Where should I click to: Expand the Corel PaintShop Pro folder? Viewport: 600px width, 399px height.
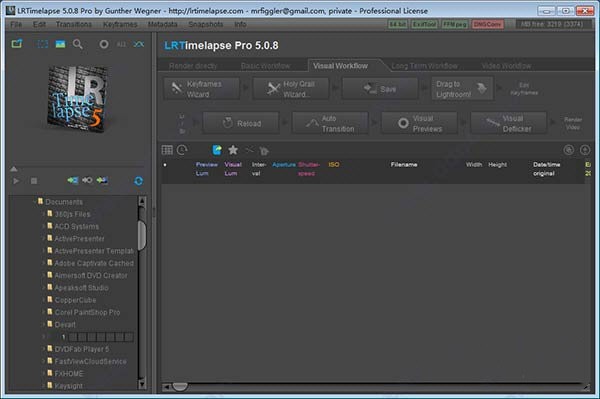click(x=44, y=312)
